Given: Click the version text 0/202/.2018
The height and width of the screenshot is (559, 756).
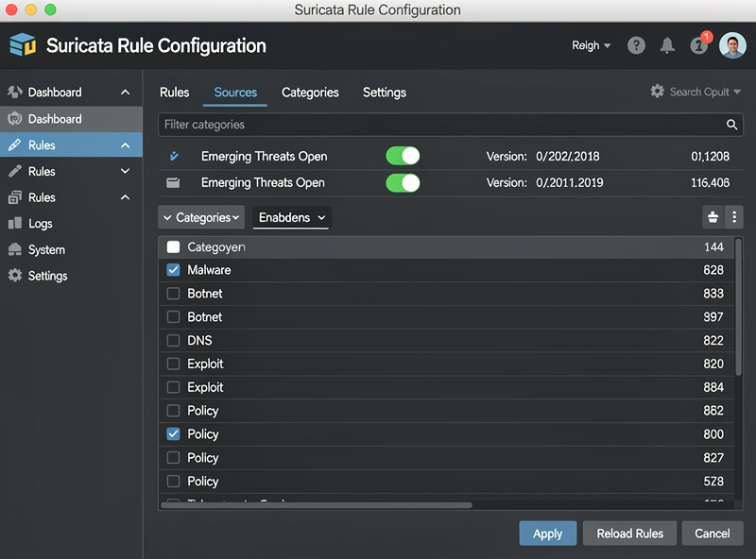Looking at the screenshot, I should [x=568, y=156].
